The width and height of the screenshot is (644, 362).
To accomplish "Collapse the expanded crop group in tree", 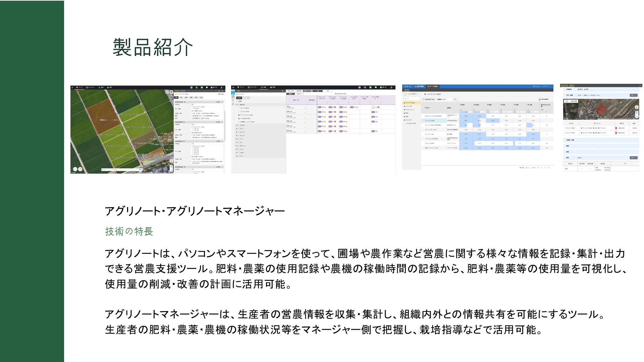I will click(x=237, y=105).
